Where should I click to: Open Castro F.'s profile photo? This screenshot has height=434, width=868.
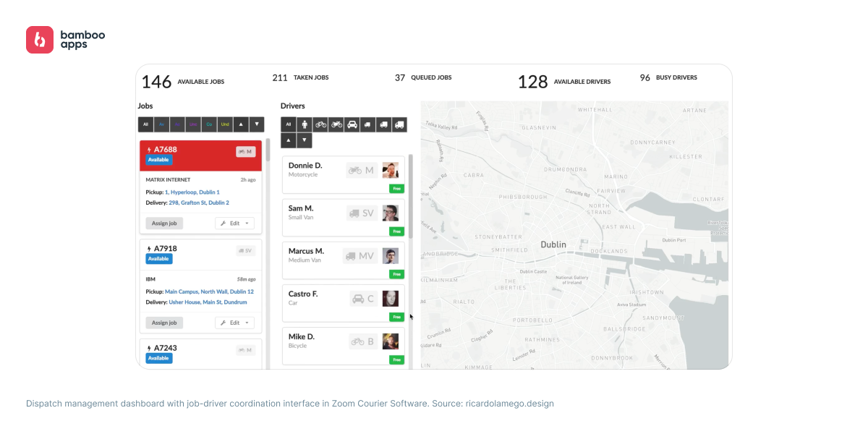tap(391, 299)
